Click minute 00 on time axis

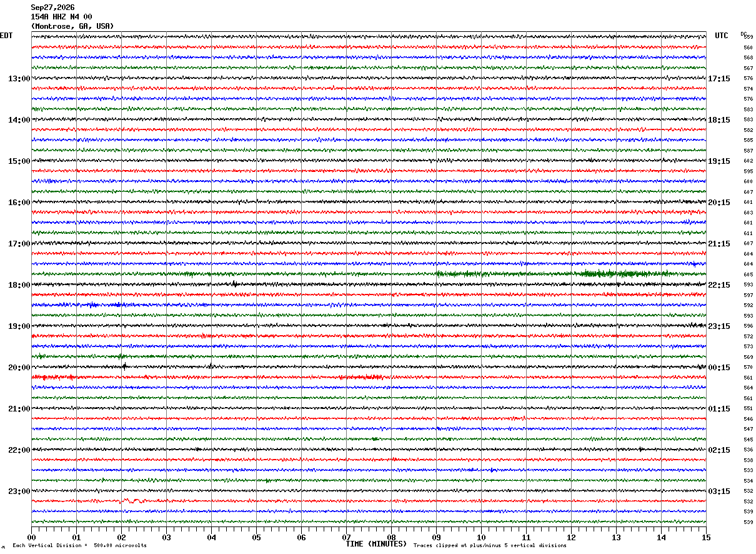point(31,537)
